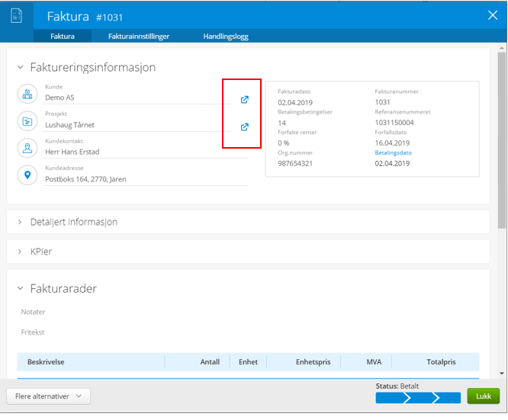The width and height of the screenshot is (508, 420).
Task: Click the scrollbar up arrow
Action: click(x=502, y=48)
